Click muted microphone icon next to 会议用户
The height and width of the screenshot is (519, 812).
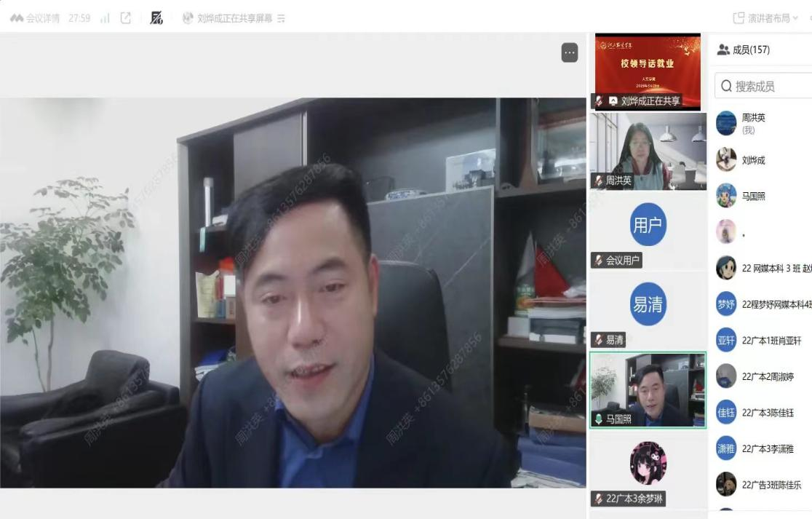[599, 261]
